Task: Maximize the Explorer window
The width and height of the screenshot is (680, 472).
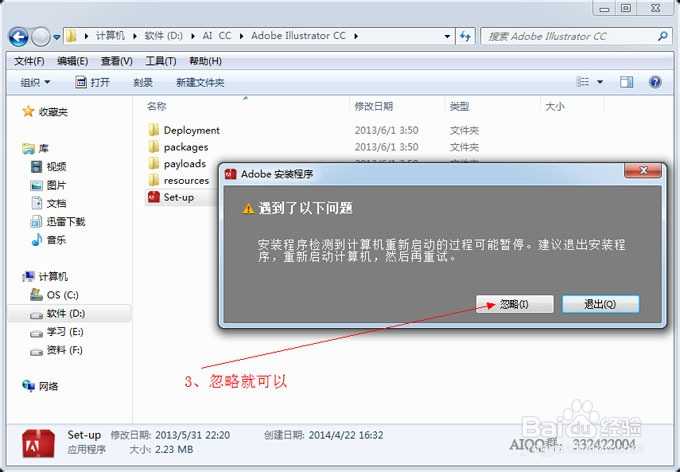Action: 626,8
